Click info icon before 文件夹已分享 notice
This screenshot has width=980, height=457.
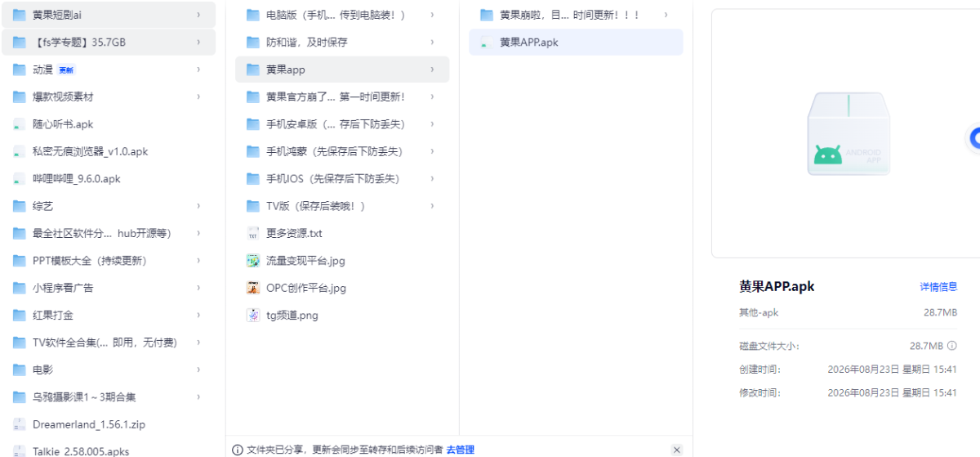pyautogui.click(x=238, y=450)
